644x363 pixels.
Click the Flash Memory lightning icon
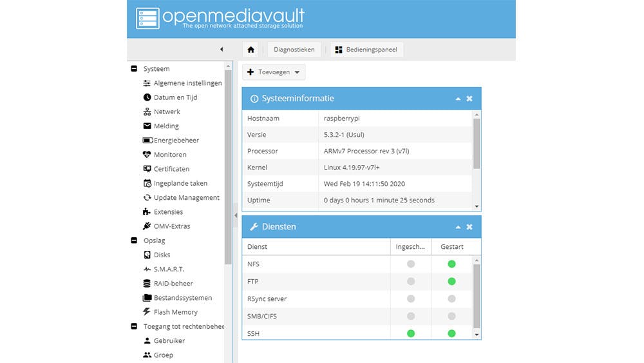(x=147, y=311)
